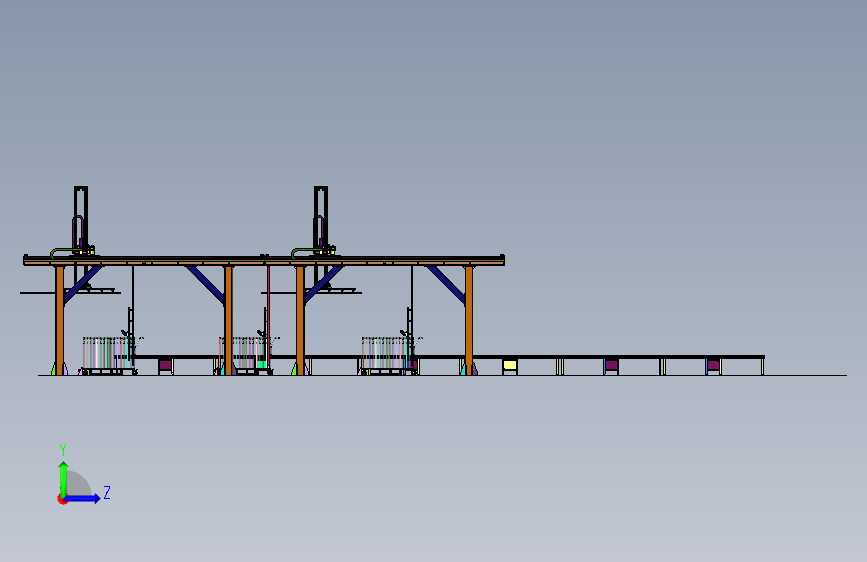
Task: Click the red X axis origin dot on triad
Action: click(x=61, y=499)
